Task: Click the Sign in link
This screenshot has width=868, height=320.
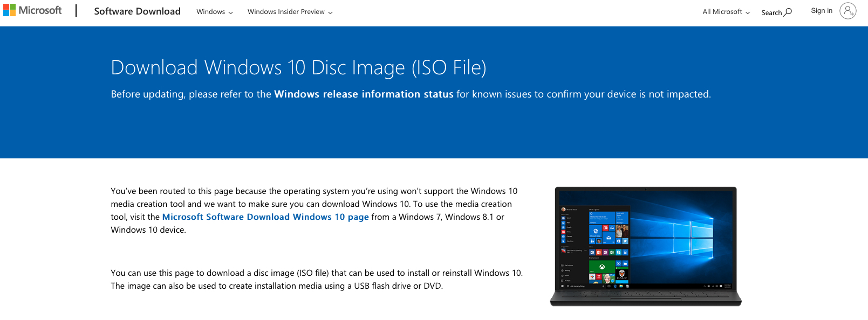Action: coord(822,11)
